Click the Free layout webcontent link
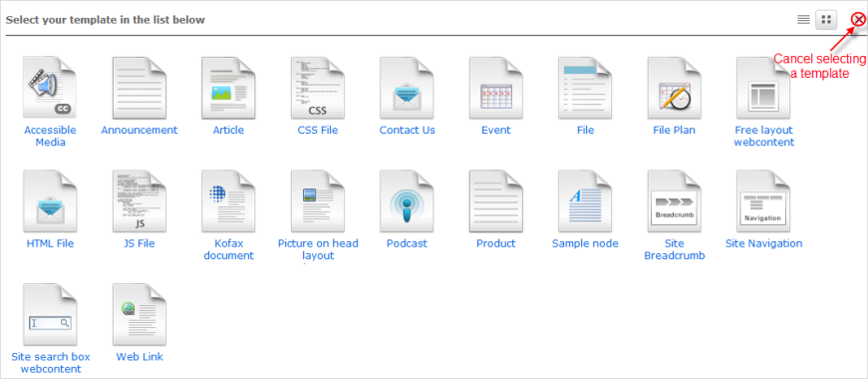 click(x=764, y=137)
